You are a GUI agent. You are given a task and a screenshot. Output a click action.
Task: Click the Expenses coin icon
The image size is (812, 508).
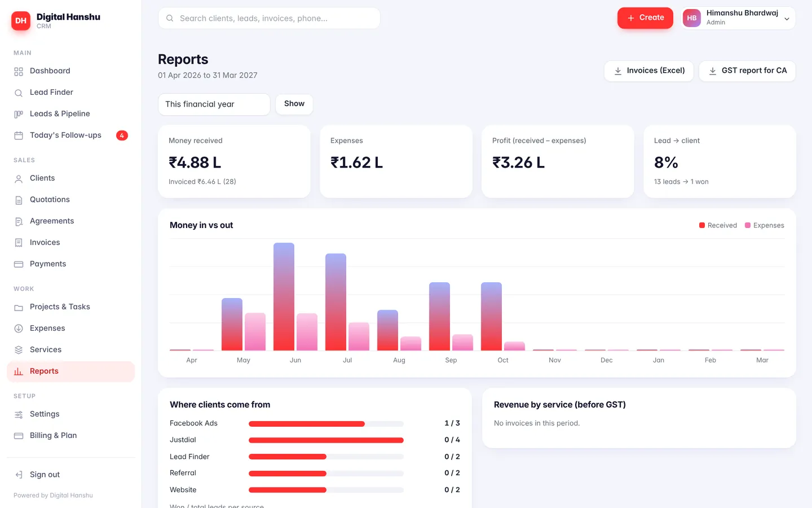(19, 329)
